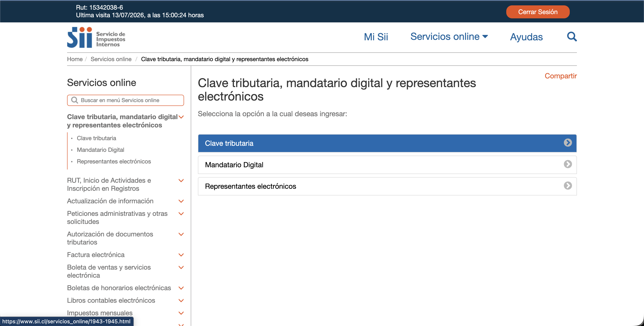644x326 pixels.
Task: Go to Home breadcrumb
Action: click(75, 59)
